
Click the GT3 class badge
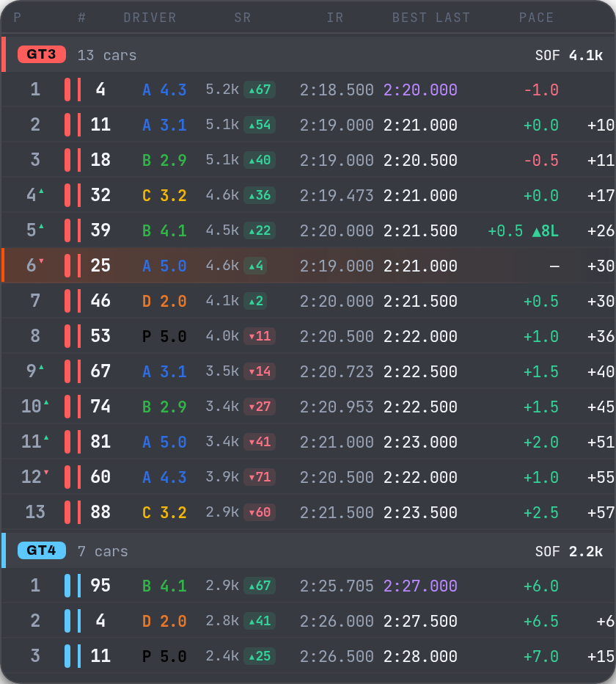click(x=41, y=54)
